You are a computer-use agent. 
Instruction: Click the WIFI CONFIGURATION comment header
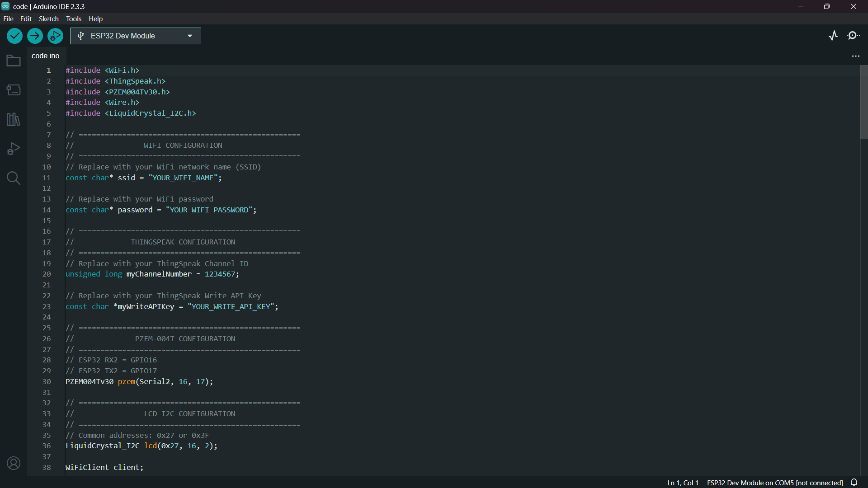pos(183,145)
